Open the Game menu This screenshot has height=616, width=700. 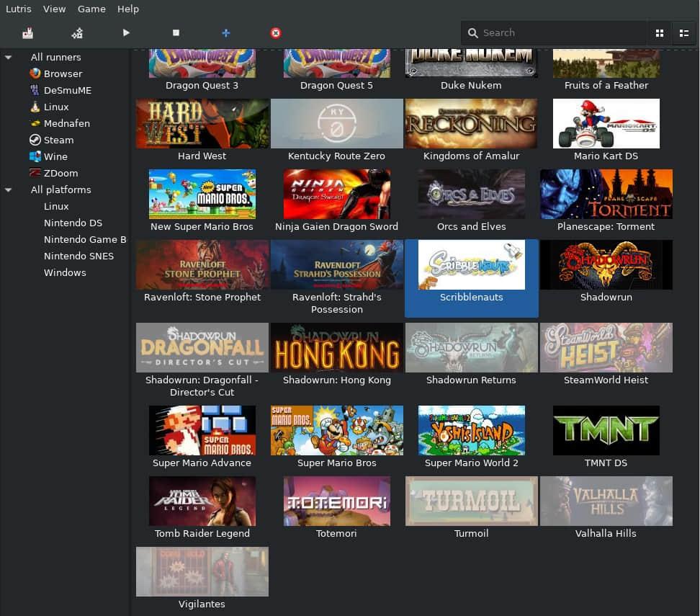91,9
